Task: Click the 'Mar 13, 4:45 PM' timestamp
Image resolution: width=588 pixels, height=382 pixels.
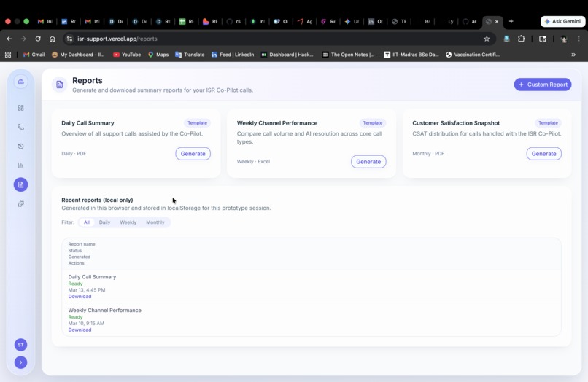Action: [x=87, y=290]
